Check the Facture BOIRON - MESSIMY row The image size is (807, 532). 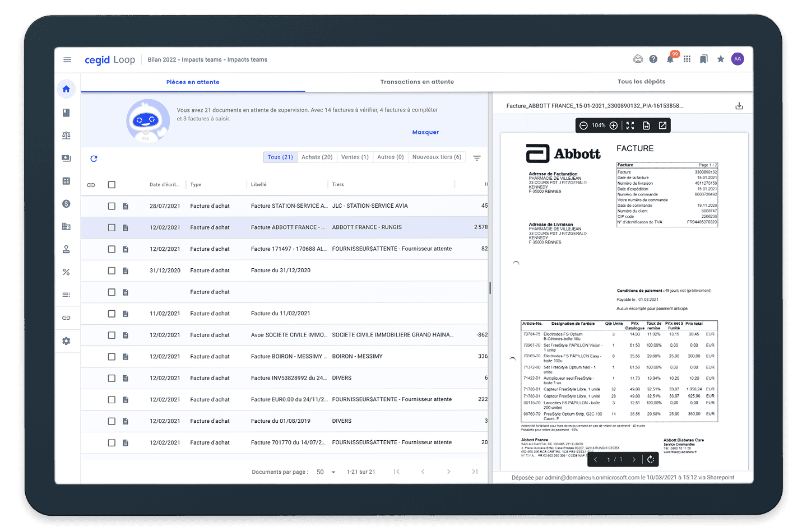[111, 356]
